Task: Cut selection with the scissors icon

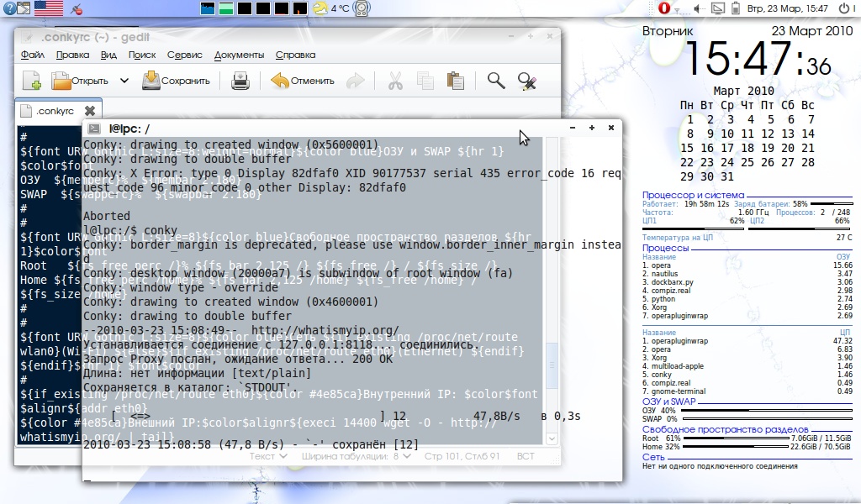Action: (x=395, y=81)
